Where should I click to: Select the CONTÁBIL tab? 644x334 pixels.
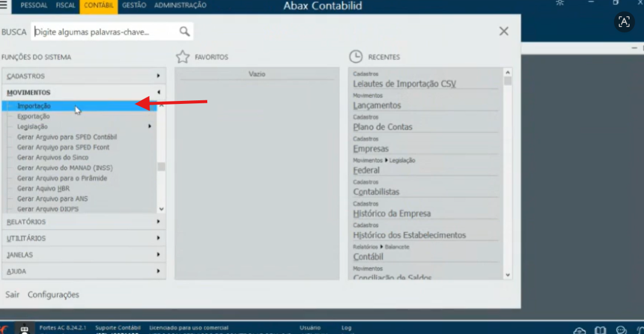(x=99, y=6)
